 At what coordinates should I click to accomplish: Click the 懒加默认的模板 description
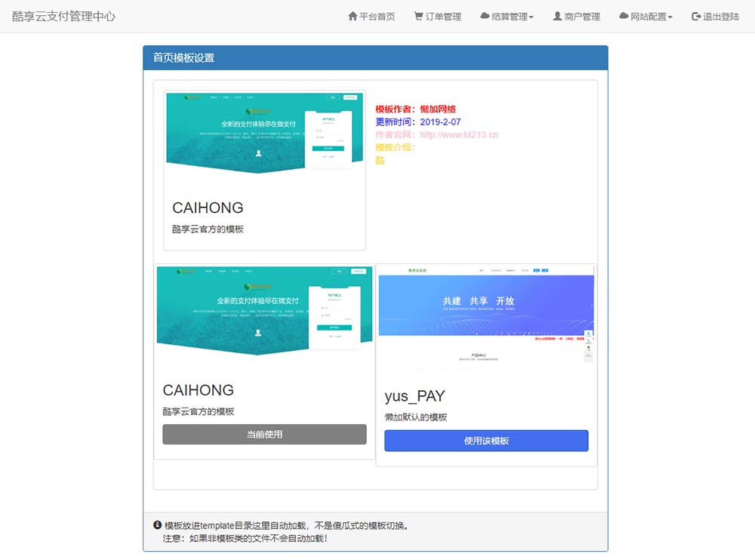pyautogui.click(x=415, y=417)
